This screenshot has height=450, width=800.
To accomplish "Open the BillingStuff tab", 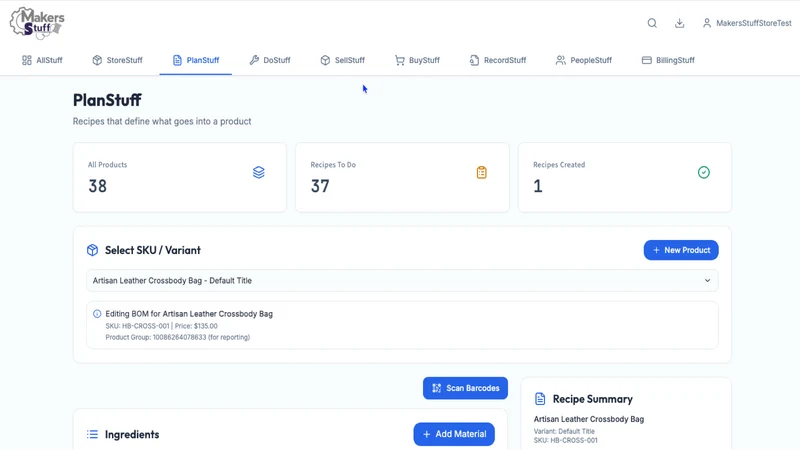I will click(x=668, y=60).
